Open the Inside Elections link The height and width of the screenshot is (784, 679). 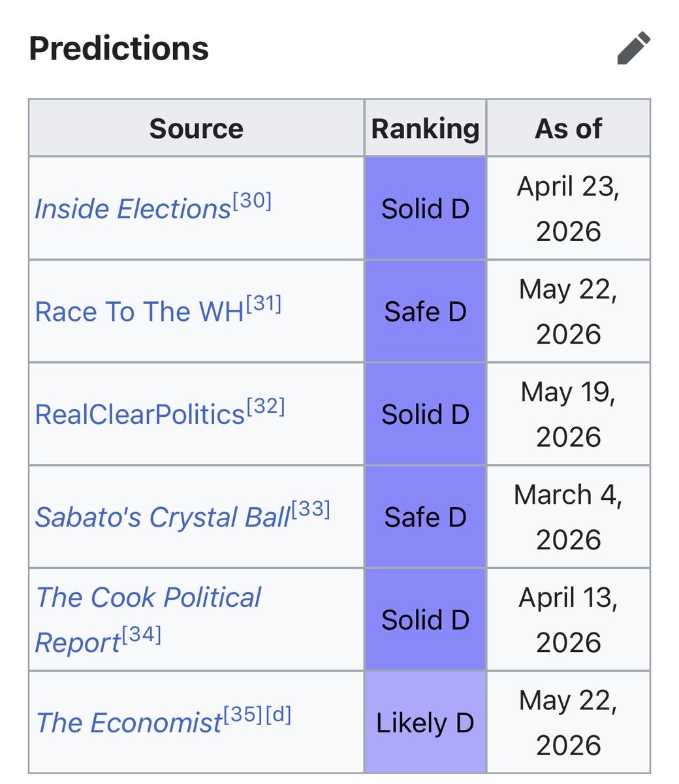click(x=133, y=209)
